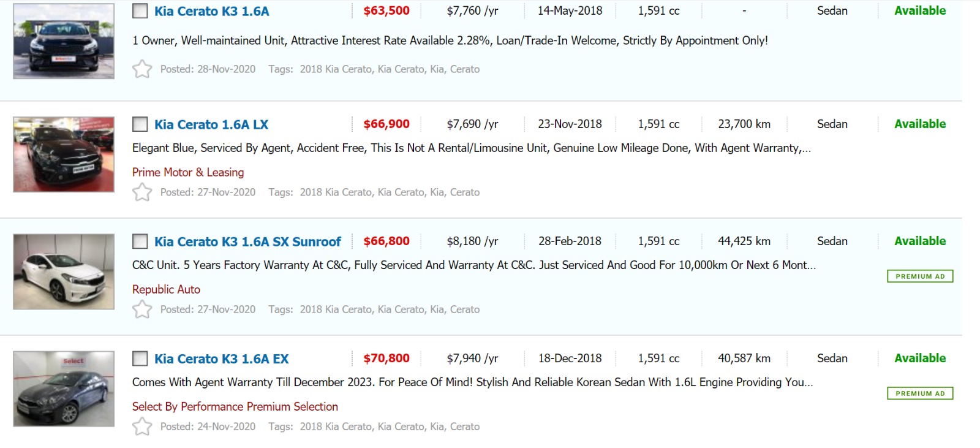The width and height of the screenshot is (980, 448).
Task: Star the Kia Cerato 1.6A LX listing
Action: pos(142,192)
